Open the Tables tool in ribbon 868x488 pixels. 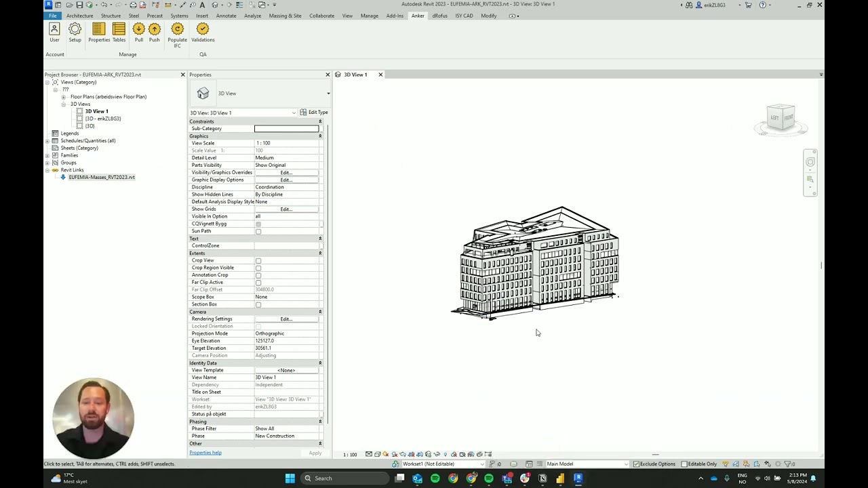coord(119,33)
